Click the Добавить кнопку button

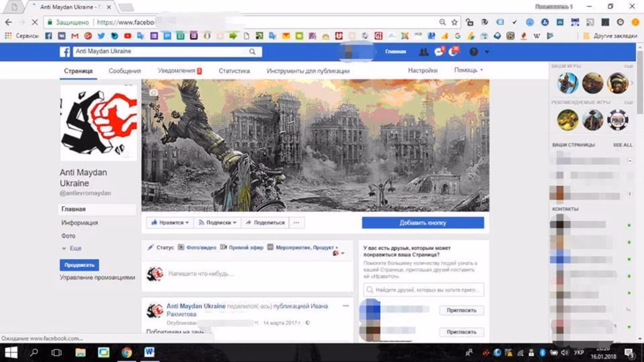click(423, 223)
